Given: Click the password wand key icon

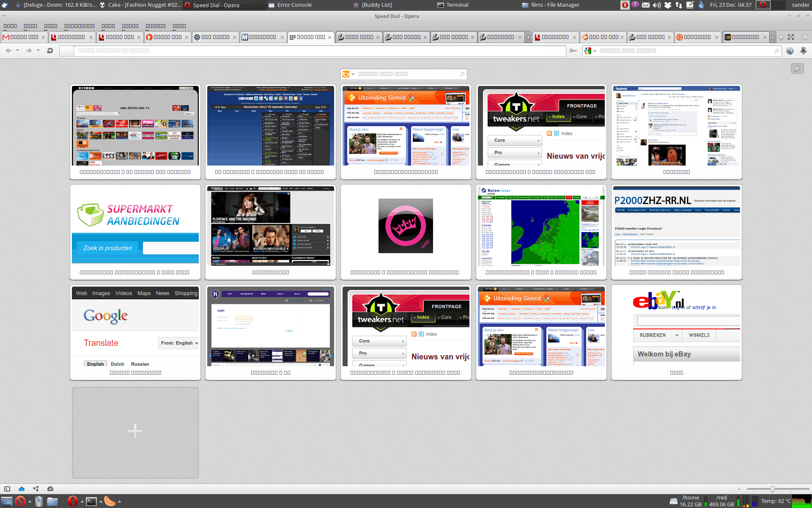Looking at the screenshot, I should click(x=573, y=51).
